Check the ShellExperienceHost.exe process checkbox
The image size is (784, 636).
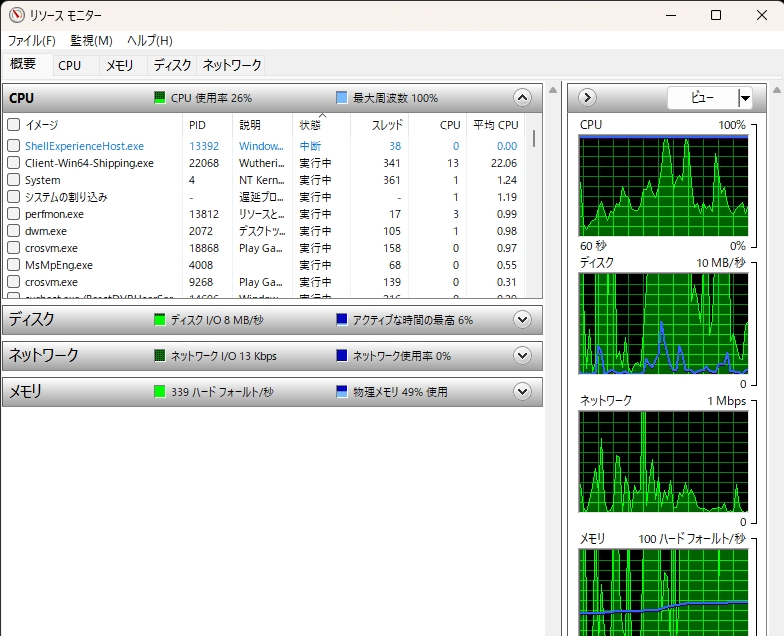[x=14, y=146]
